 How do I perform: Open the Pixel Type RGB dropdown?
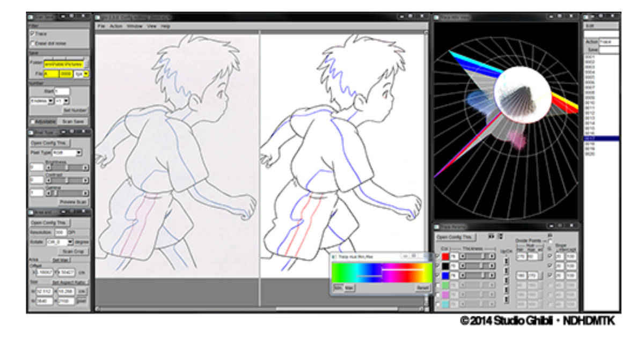tap(79, 153)
